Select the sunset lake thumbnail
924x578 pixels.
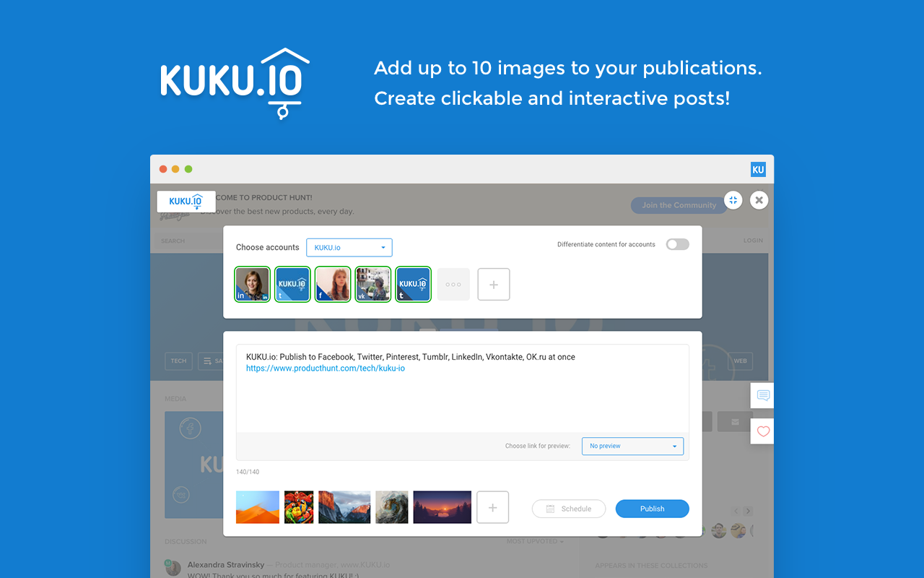coord(443,507)
